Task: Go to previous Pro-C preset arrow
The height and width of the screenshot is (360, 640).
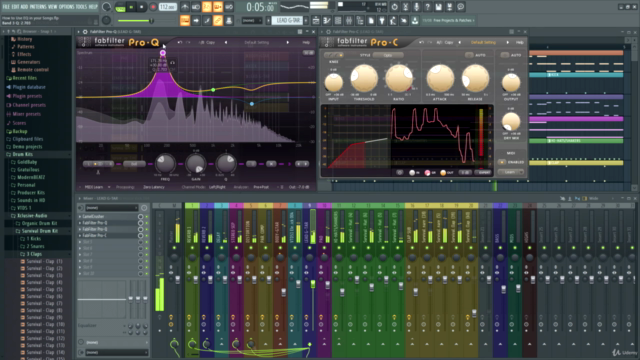Action: (x=460, y=42)
